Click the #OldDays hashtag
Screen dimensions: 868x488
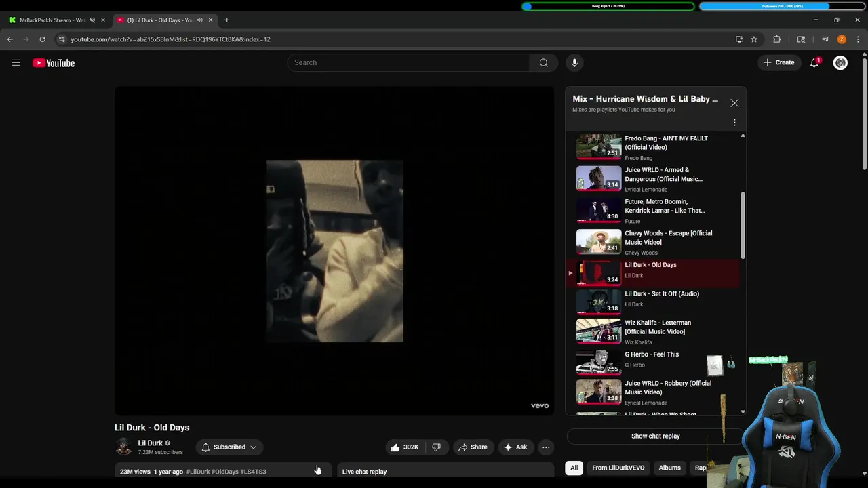point(225,472)
